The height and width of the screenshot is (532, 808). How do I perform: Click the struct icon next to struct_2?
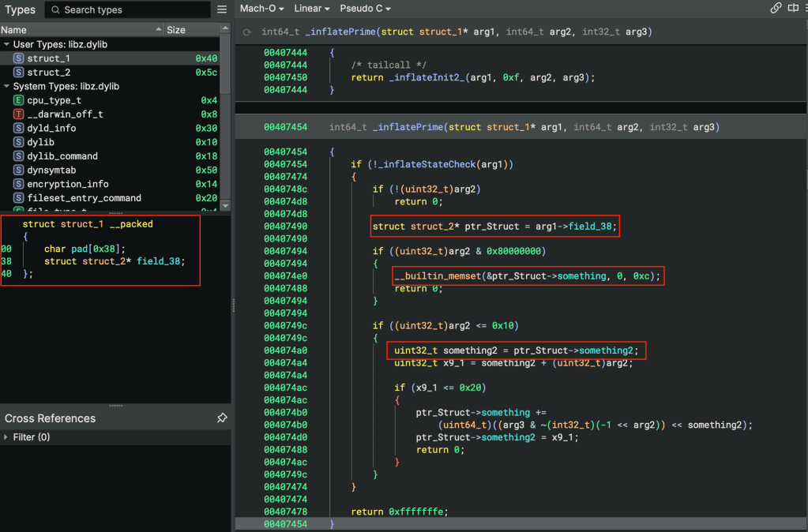point(18,73)
